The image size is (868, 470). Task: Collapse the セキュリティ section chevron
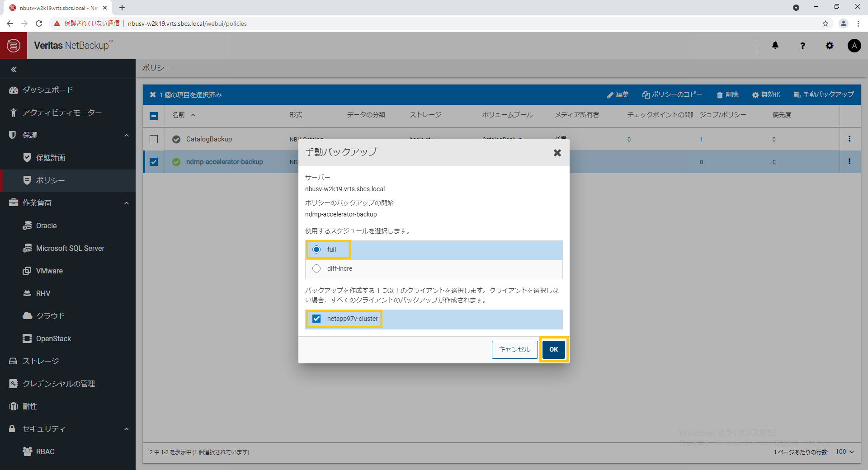point(127,429)
